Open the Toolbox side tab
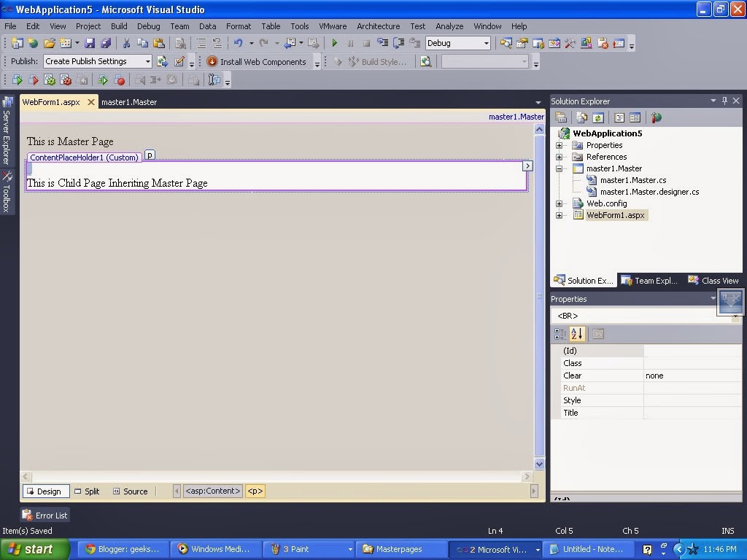747x560 pixels. pos(7,192)
